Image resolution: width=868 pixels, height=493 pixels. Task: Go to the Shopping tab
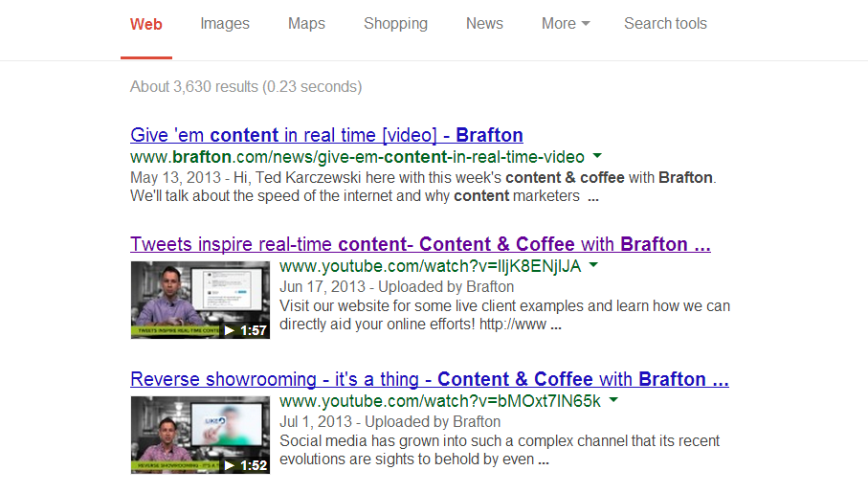[x=395, y=24]
